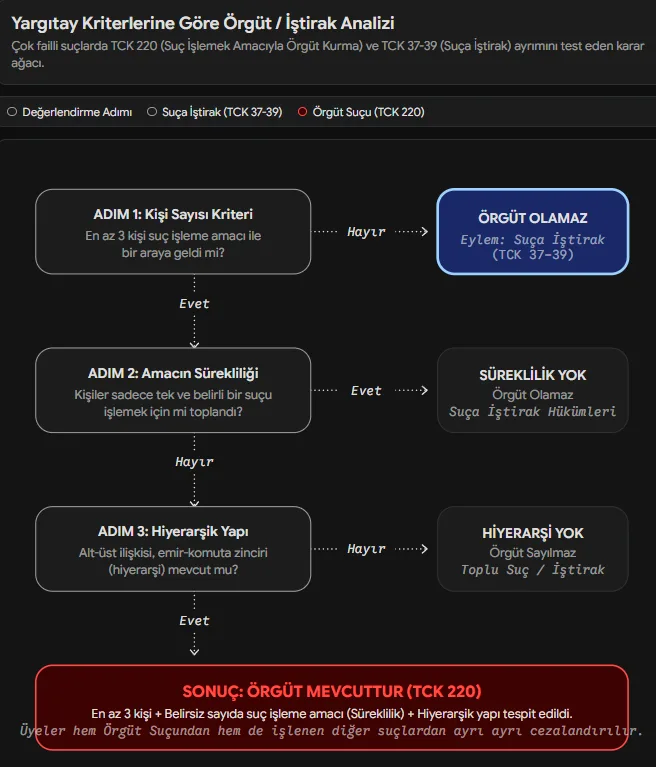Click the question 'En az 3 kişi suç işleme amacı ile'

point(173,236)
